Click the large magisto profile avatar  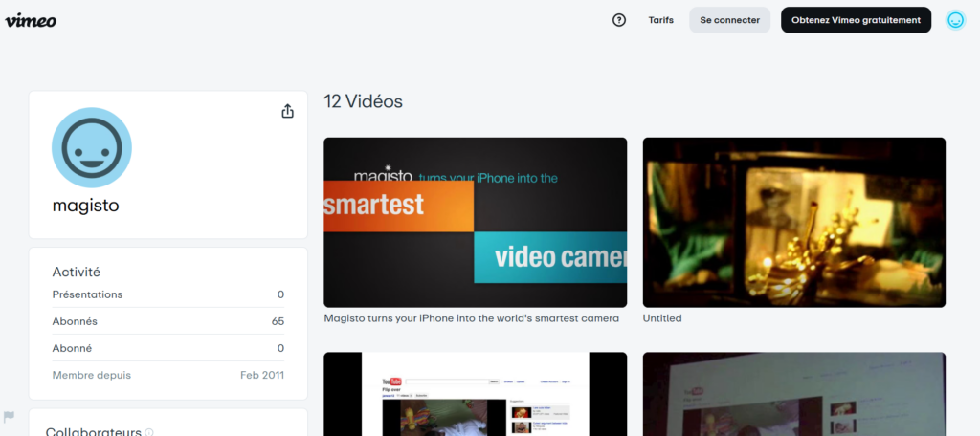pyautogui.click(x=92, y=147)
